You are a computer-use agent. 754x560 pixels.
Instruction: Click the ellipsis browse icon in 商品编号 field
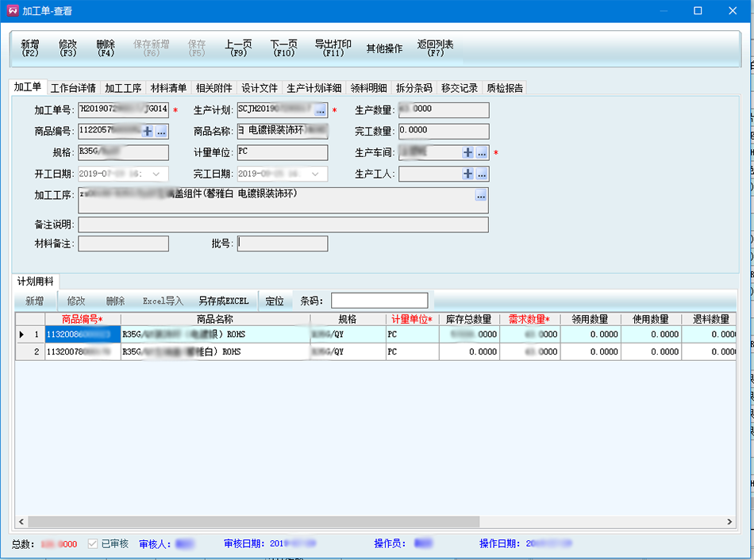tap(162, 131)
